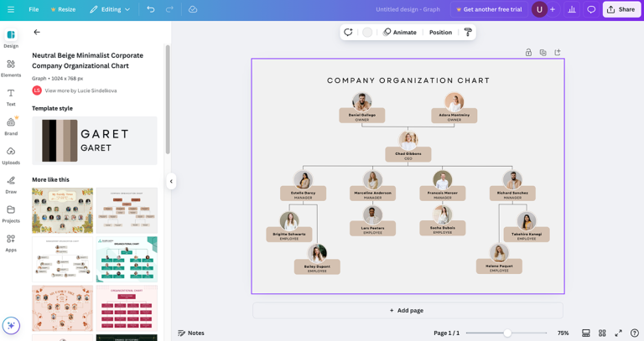
Task: Click Get another free trial
Action: click(x=489, y=9)
